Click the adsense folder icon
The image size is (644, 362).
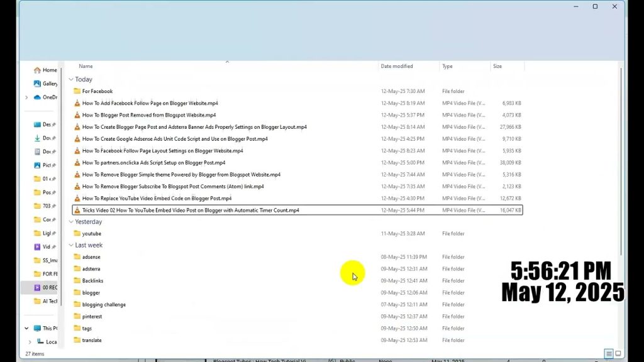click(x=77, y=257)
